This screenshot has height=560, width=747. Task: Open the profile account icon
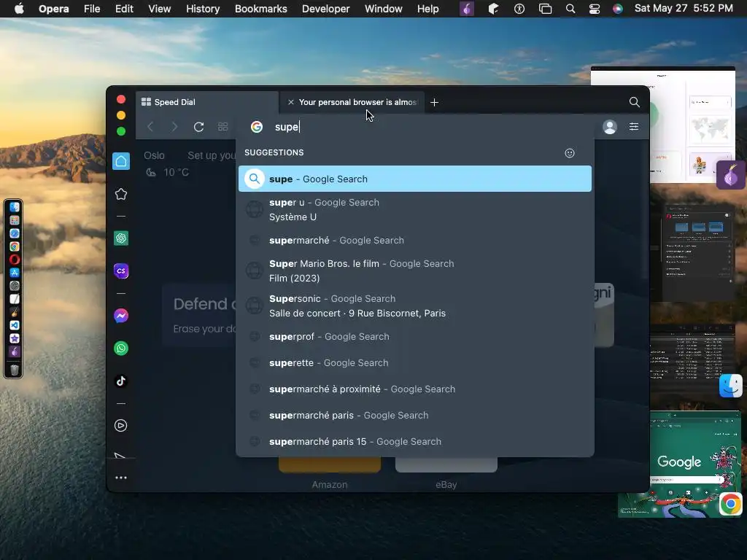point(610,127)
